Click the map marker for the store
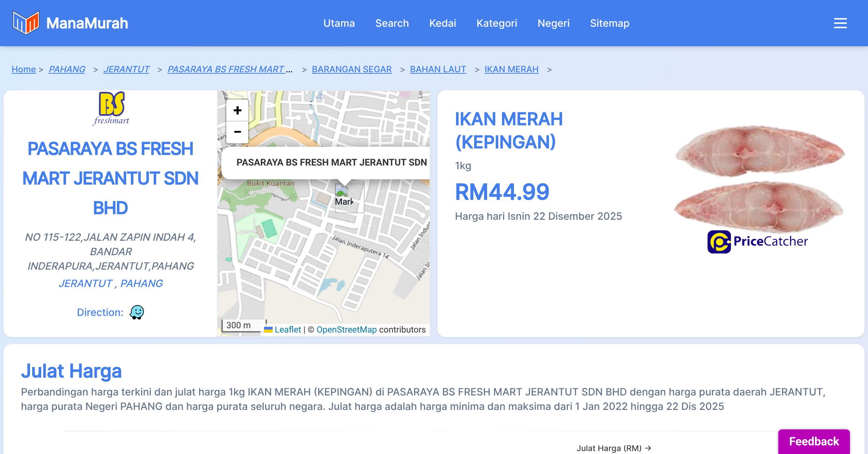 342,195
